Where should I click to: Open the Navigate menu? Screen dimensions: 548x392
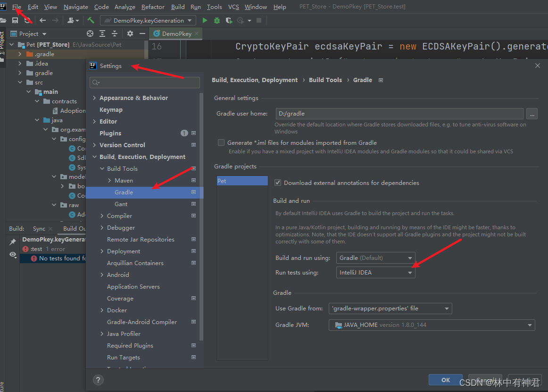[76, 7]
